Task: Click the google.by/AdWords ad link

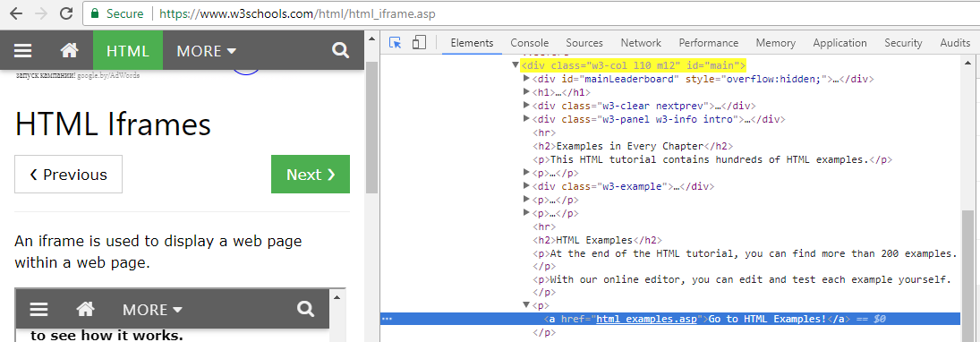Action: pyautogui.click(x=109, y=75)
